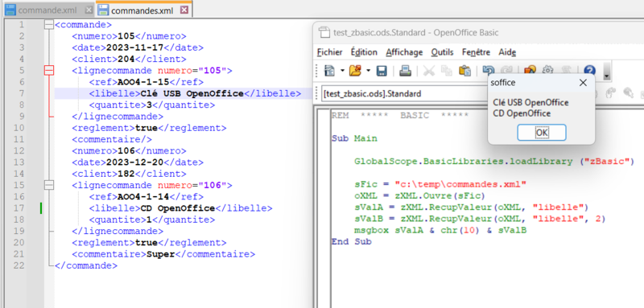This screenshot has width=644, height=308.
Task: Click the Undo arrow icon
Action: [489, 70]
